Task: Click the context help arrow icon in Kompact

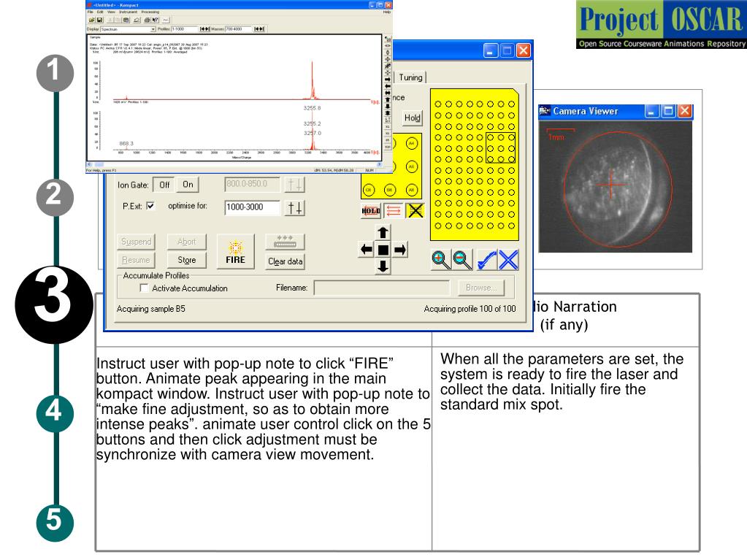Action: pos(156,20)
